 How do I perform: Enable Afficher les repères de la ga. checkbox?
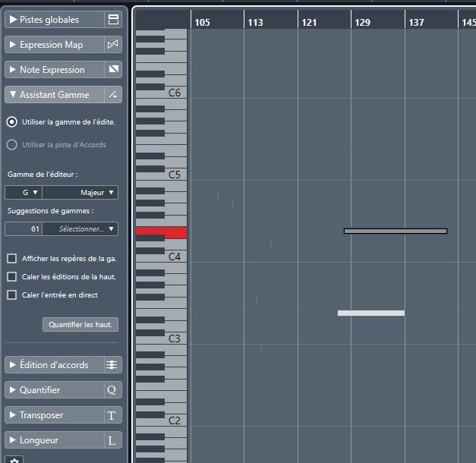click(12, 259)
